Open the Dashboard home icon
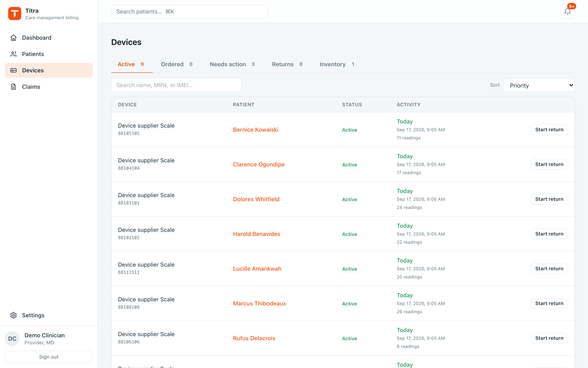The height and width of the screenshot is (368, 588). pyautogui.click(x=13, y=38)
